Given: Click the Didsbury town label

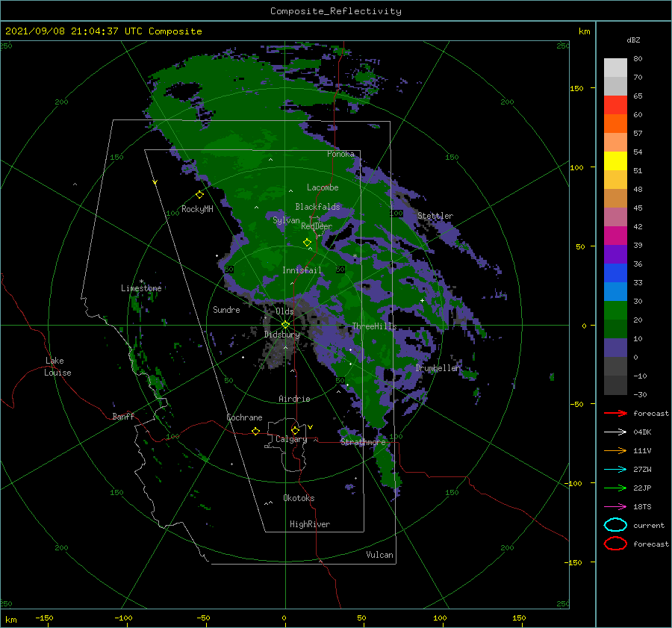Looking at the screenshot, I should click(x=282, y=335).
